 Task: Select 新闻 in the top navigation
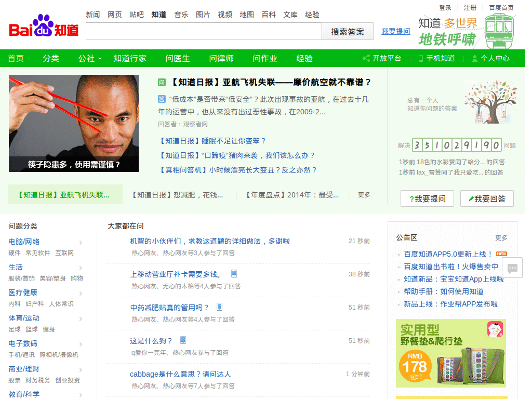click(92, 15)
